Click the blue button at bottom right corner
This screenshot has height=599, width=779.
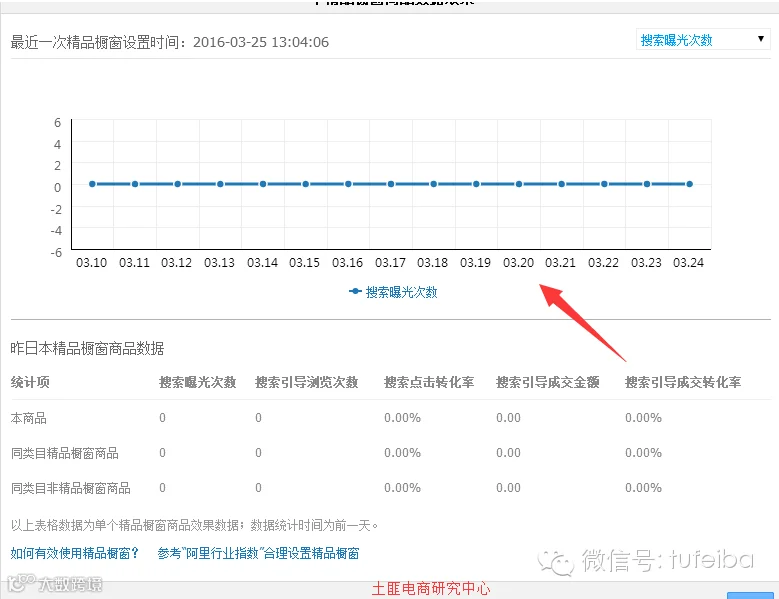click(x=750, y=595)
